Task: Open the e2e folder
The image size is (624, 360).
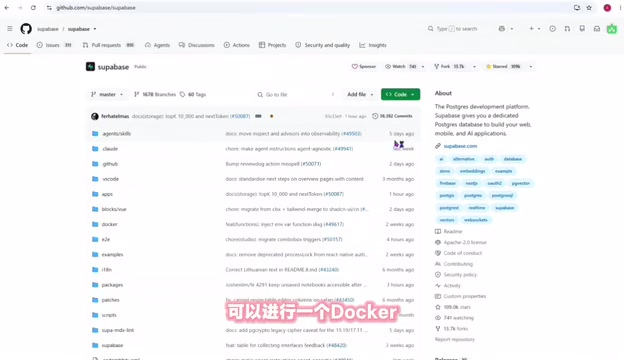Action: tap(105, 239)
